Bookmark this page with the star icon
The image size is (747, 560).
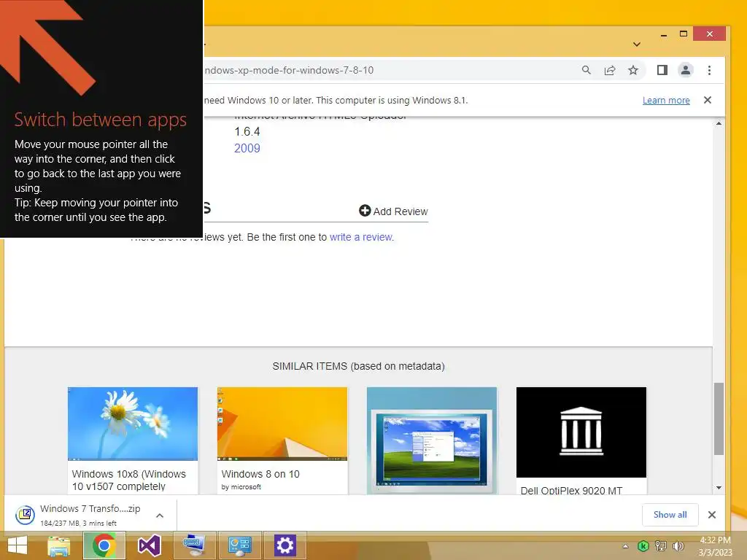(x=632, y=71)
